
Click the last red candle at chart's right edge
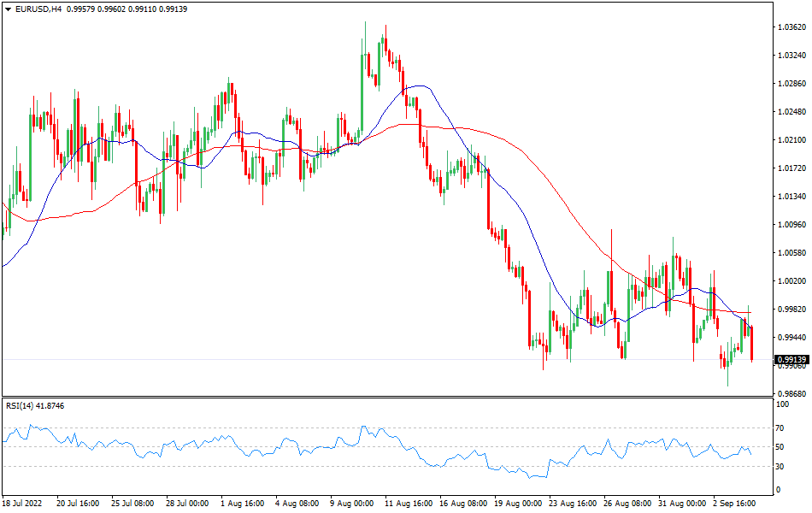pos(751,344)
